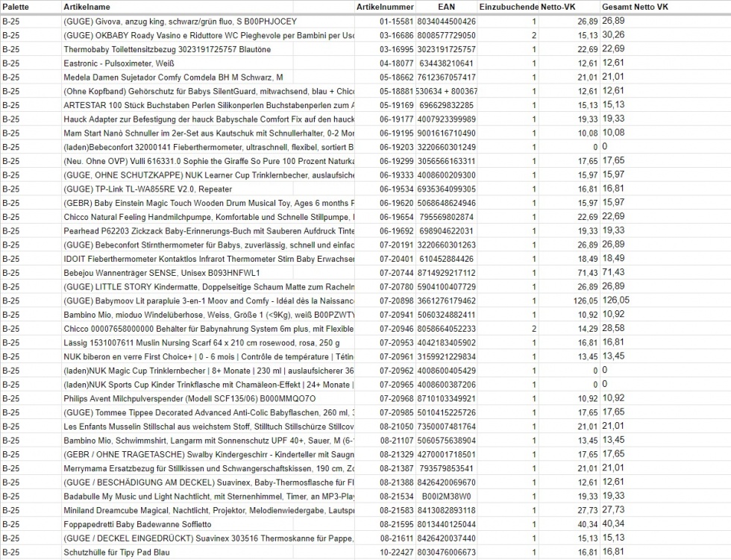Select the Tommee Tippee Babyflaschen cell
Image resolution: width=731 pixels, height=560 pixels.
pos(208,413)
